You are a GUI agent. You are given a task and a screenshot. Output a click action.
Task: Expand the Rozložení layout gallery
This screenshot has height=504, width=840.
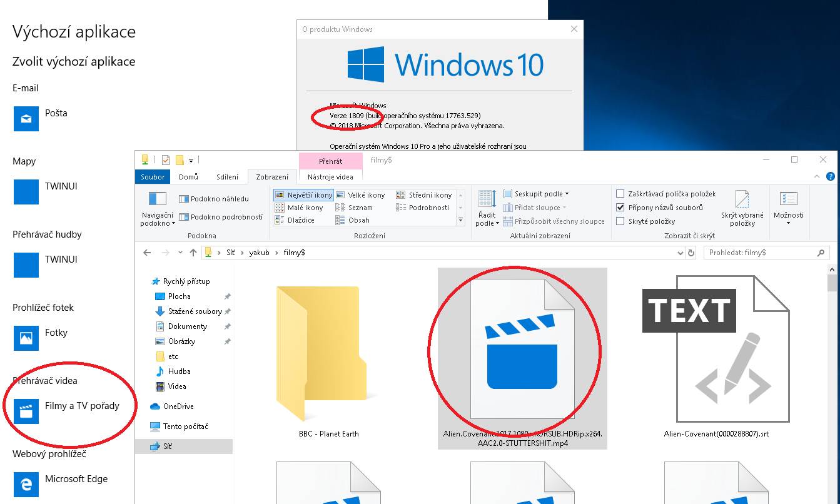coord(461,220)
